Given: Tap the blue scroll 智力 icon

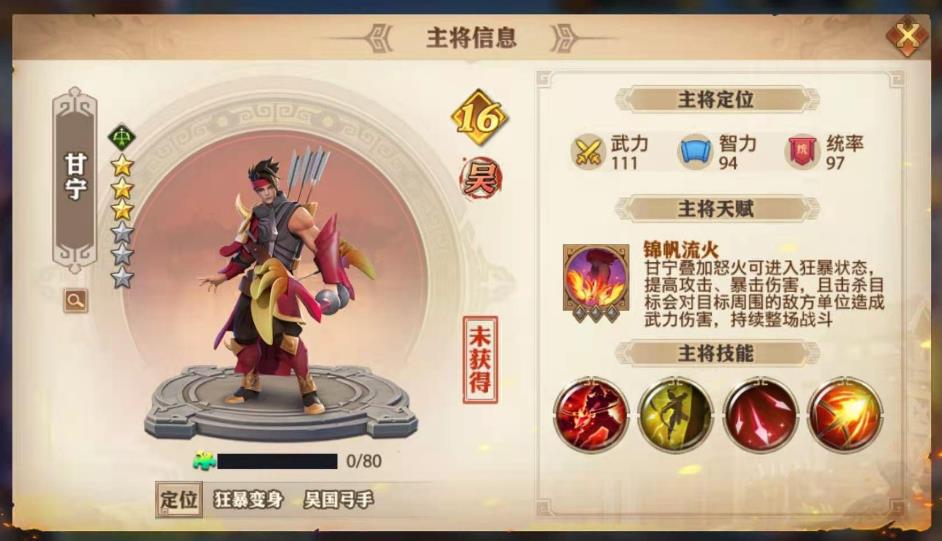Looking at the screenshot, I should click(x=695, y=151).
